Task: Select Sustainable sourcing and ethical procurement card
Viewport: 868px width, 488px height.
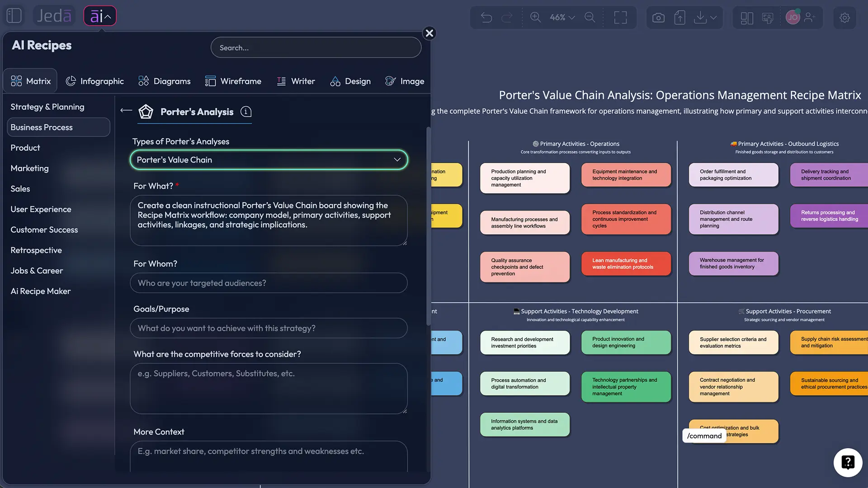Action: (829, 384)
